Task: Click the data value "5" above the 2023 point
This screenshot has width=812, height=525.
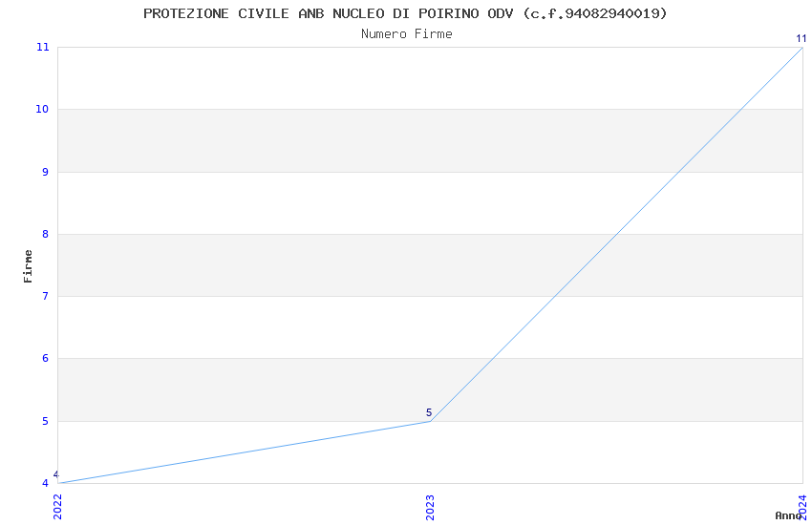Action: (429, 412)
